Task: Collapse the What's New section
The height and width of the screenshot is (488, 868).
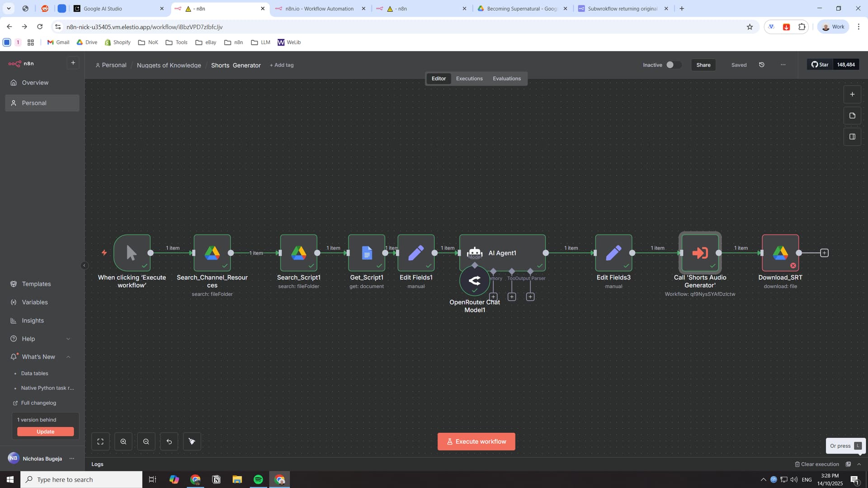Action: pyautogui.click(x=68, y=357)
